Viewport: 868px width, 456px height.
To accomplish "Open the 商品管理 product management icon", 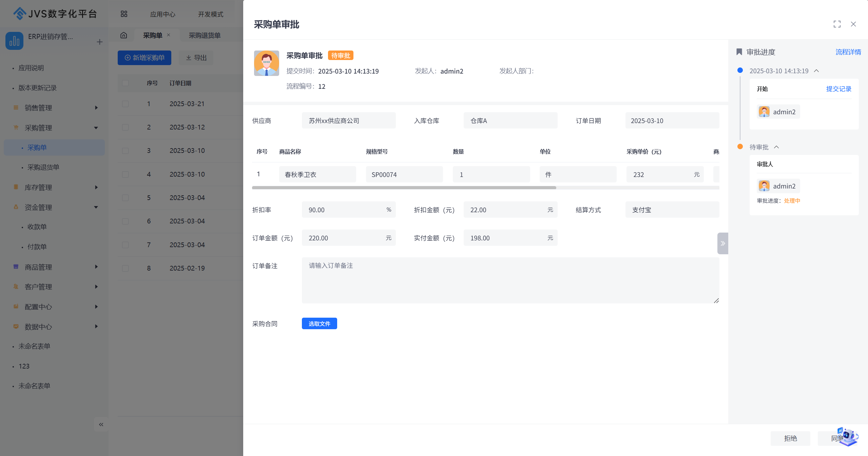I will coord(16,267).
